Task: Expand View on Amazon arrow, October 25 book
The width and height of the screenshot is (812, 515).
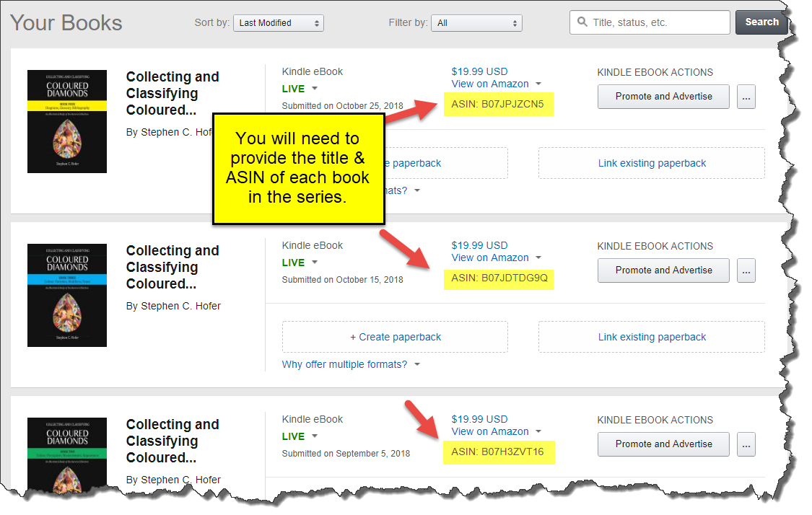Action: 538,84
